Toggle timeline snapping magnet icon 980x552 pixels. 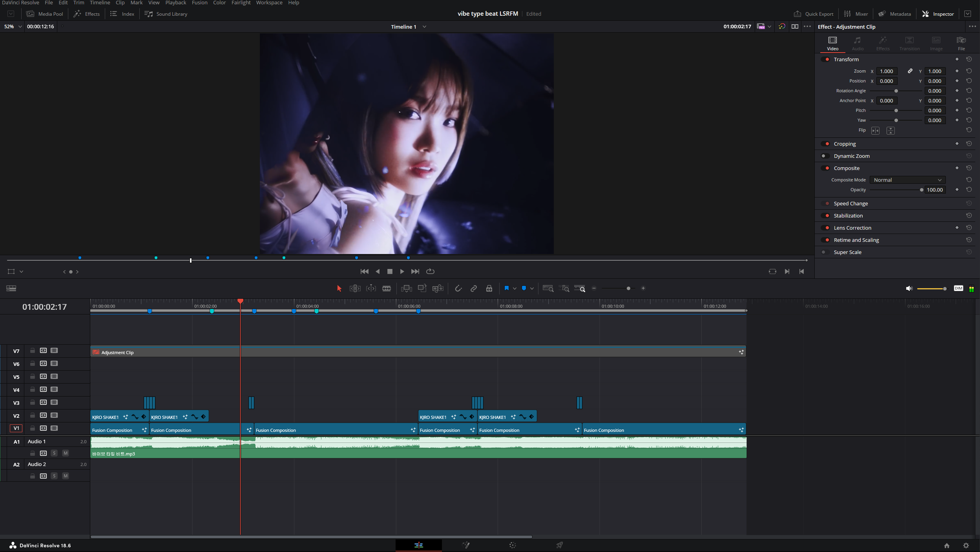click(458, 289)
